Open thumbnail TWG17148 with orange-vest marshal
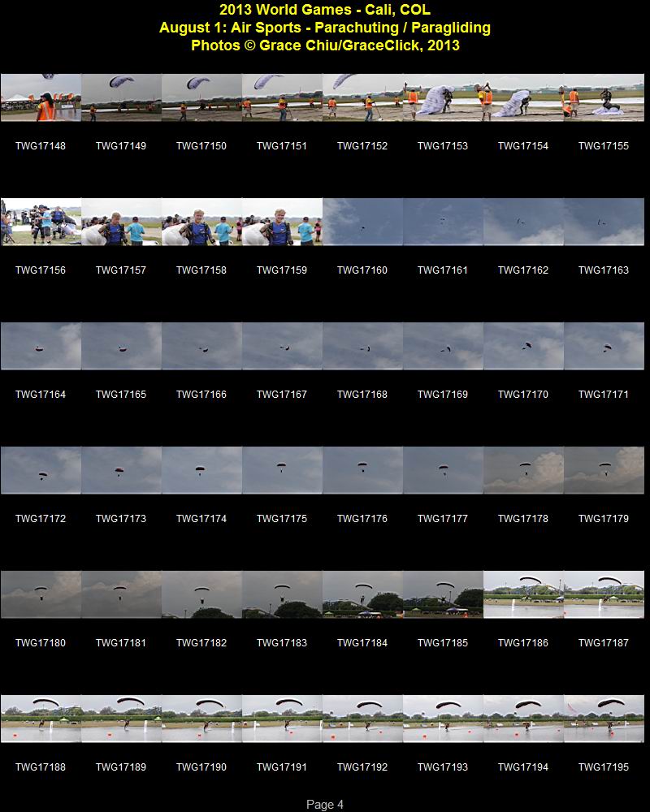 pyautogui.click(x=41, y=97)
